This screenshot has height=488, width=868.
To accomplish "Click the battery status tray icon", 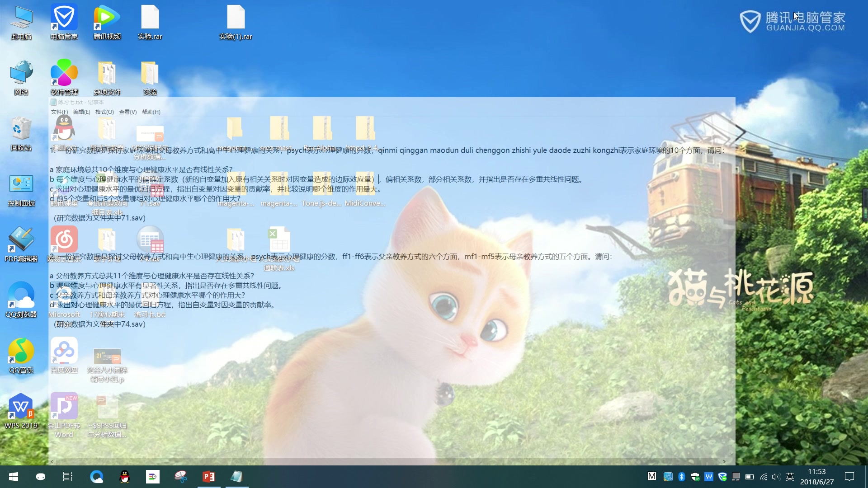I will coord(750,477).
